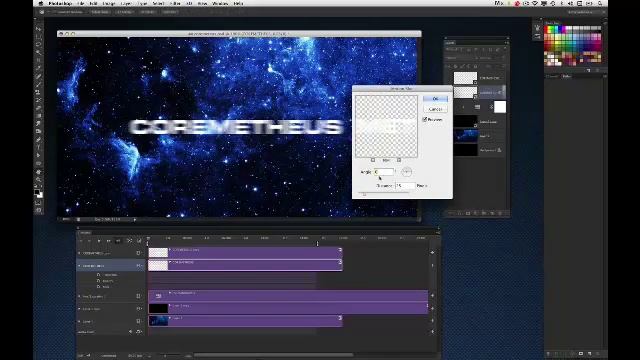Select the Clone Stamp tool
This screenshot has width=640, height=360.
click(x=38, y=92)
